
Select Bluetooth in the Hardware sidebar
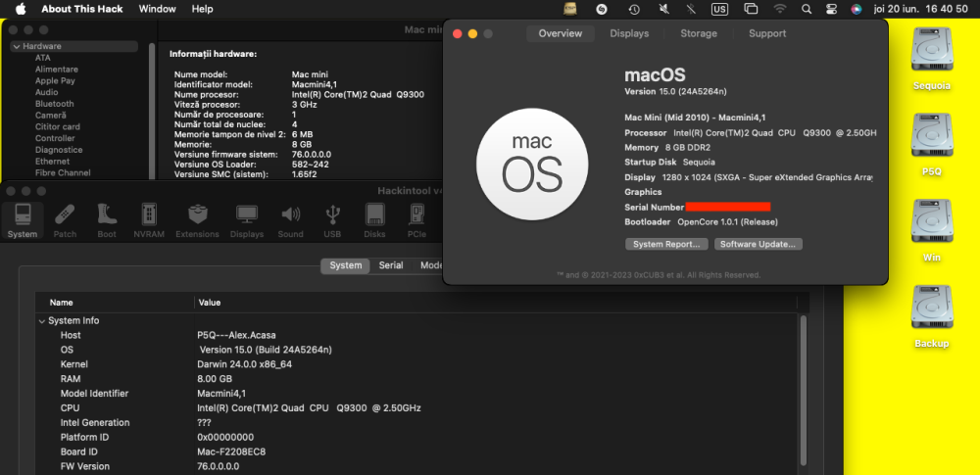tap(54, 104)
